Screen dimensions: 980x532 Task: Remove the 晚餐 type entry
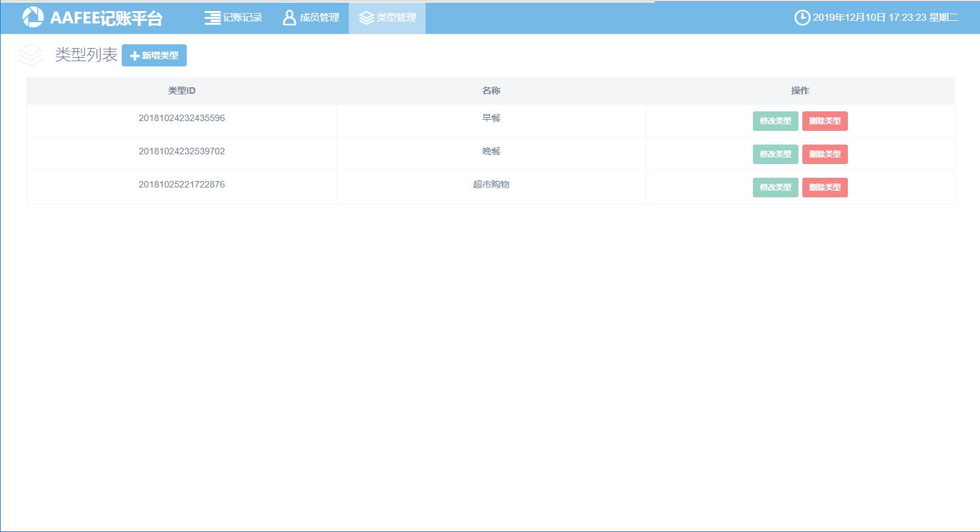(824, 154)
